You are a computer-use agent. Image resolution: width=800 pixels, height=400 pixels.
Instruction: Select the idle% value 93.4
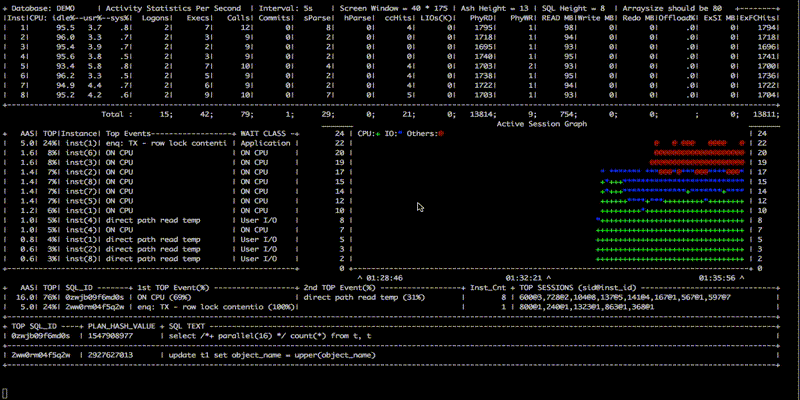click(x=65, y=66)
